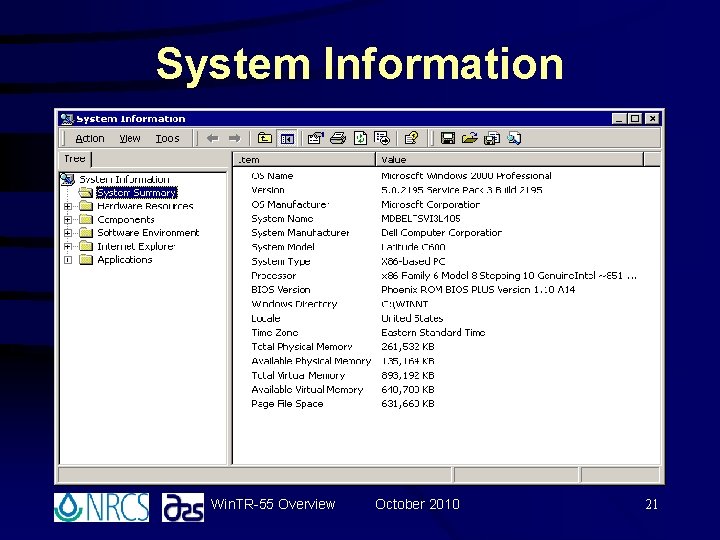Image resolution: width=720 pixels, height=540 pixels.
Task: Click the Internet Explorer folder label
Action: point(136,246)
